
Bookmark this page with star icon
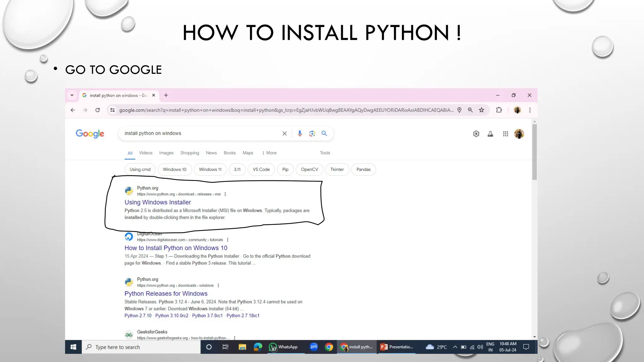pos(481,110)
